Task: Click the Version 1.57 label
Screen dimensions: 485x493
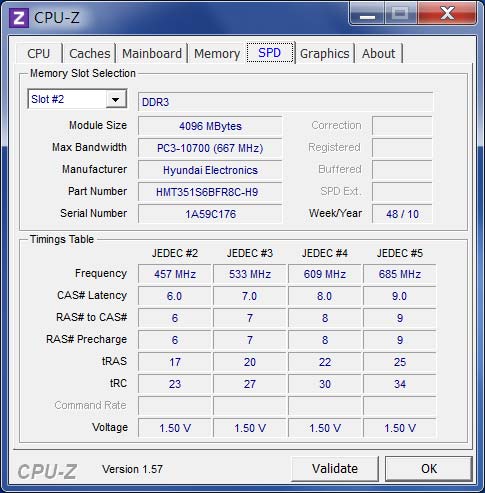Action: tap(132, 469)
